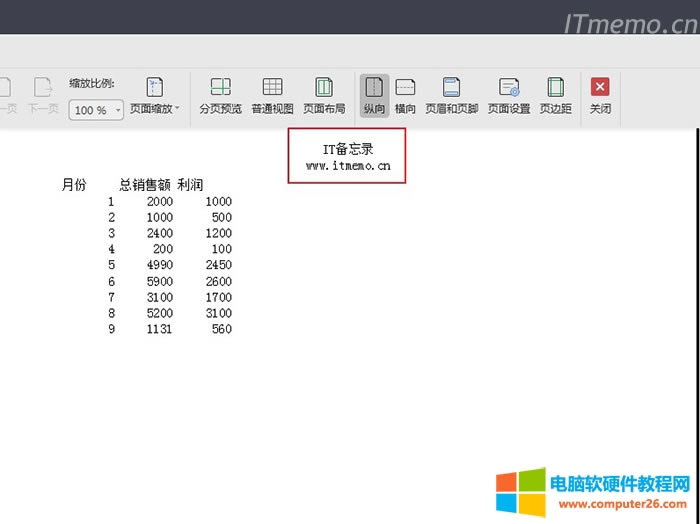Open the 100 % zoom ratio combo box
700x524 pixels.
(91, 110)
